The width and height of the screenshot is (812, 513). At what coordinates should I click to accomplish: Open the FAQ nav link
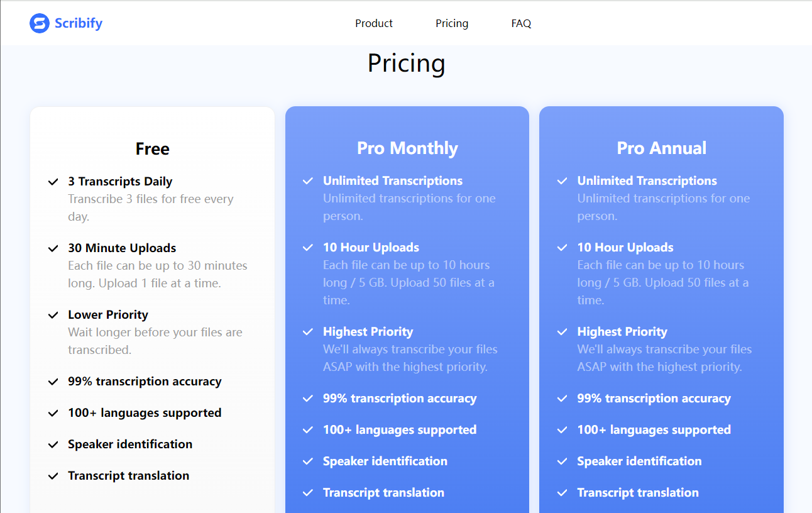point(521,23)
